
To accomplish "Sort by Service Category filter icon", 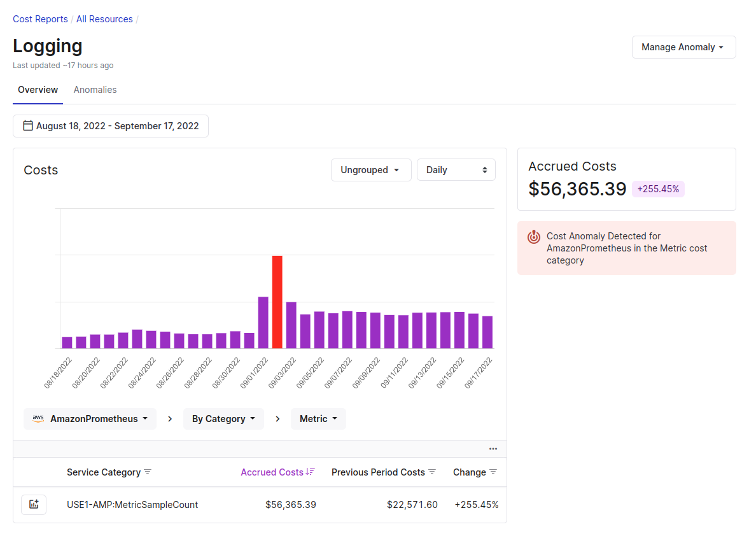I will pyautogui.click(x=148, y=472).
